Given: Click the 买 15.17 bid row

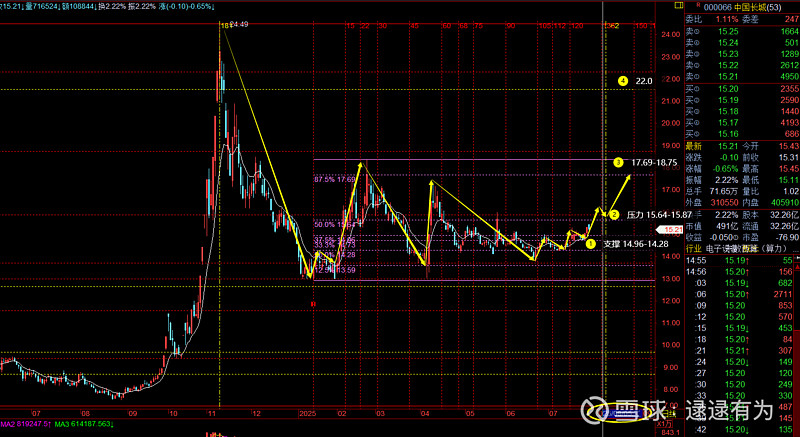Looking at the screenshot, I should pyautogui.click(x=741, y=122).
